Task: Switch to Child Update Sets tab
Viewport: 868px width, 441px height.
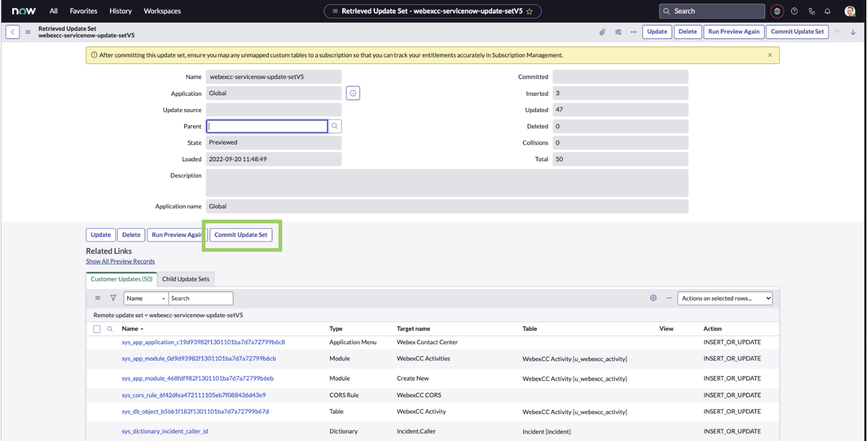Action: (186, 279)
